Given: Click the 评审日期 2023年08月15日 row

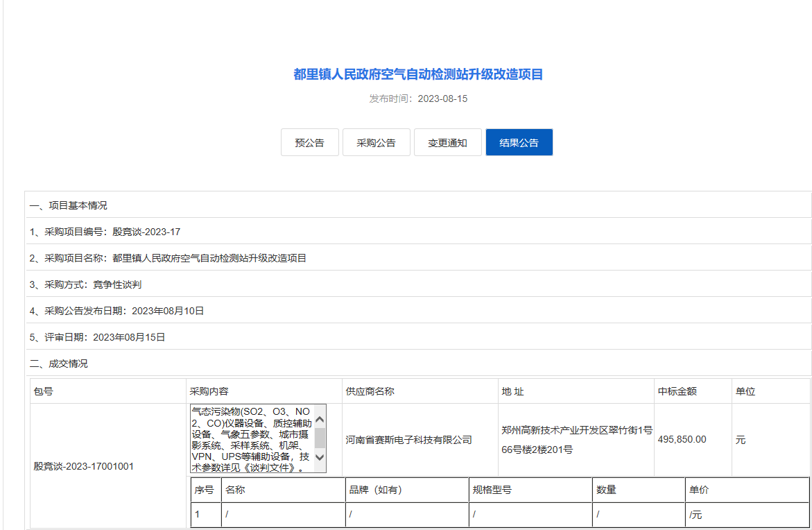Looking at the screenshot, I should tap(418, 337).
